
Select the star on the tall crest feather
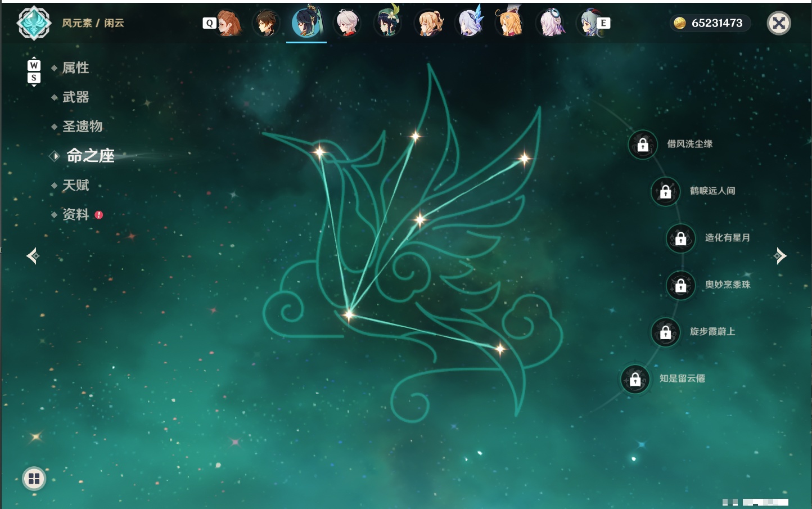(415, 136)
